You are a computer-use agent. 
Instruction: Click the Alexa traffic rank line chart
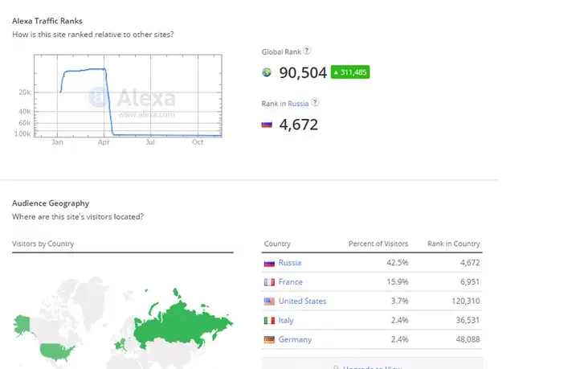pyautogui.click(x=128, y=96)
